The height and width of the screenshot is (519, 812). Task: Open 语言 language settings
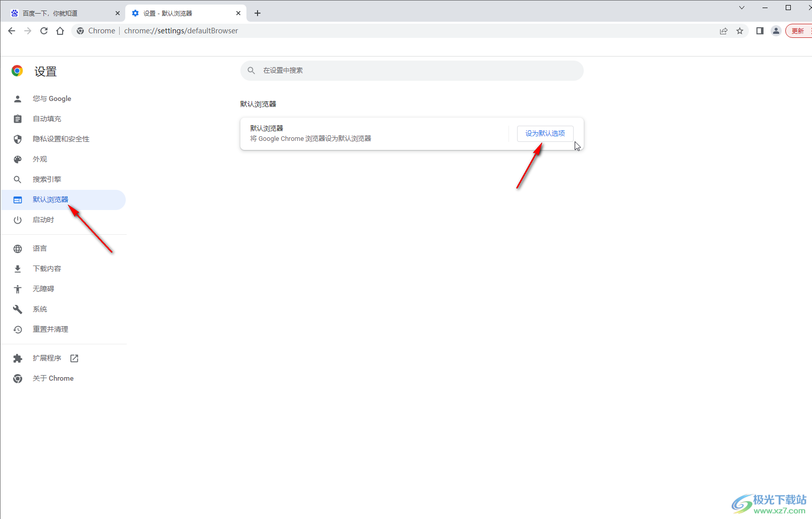[x=63, y=249]
